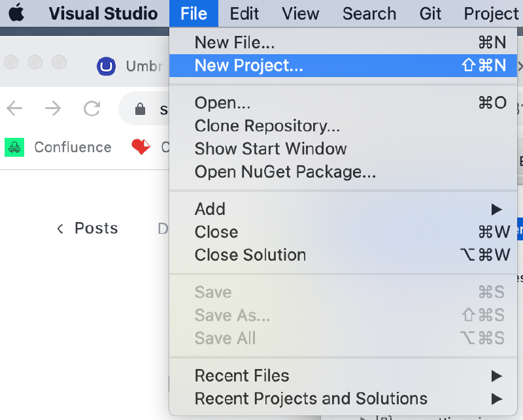Image resolution: width=523 pixels, height=420 pixels.
Task: Choose New File… from the File menu
Action: pos(343,42)
